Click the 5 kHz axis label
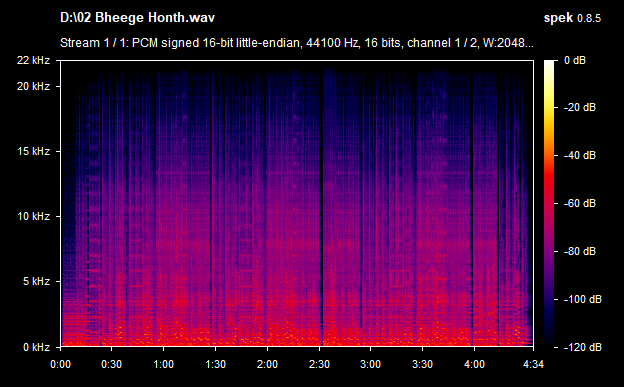 click(36, 281)
